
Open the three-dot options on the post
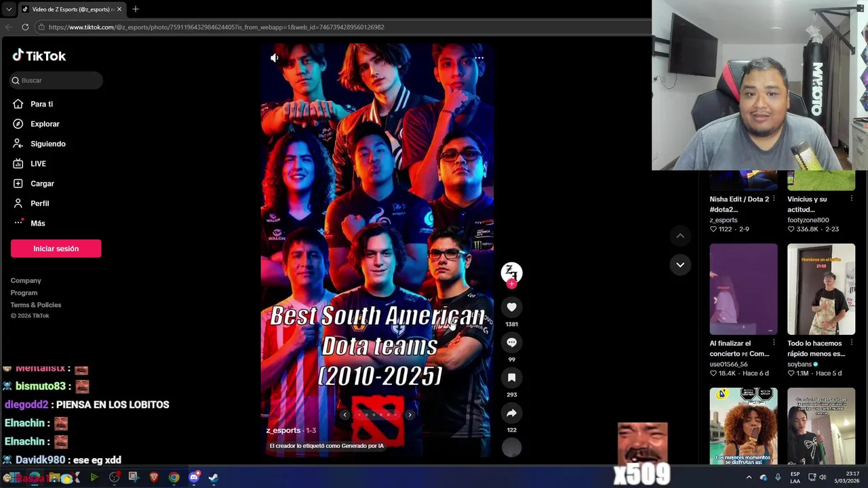479,58
